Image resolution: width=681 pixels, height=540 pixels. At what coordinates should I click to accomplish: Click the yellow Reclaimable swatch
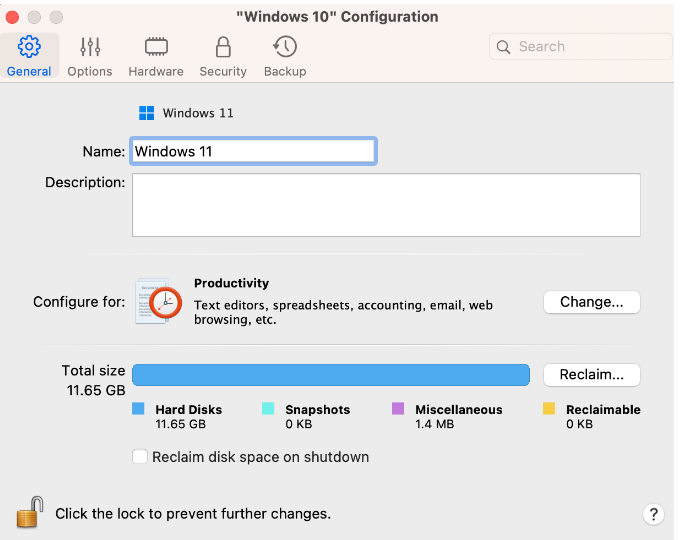click(x=549, y=409)
